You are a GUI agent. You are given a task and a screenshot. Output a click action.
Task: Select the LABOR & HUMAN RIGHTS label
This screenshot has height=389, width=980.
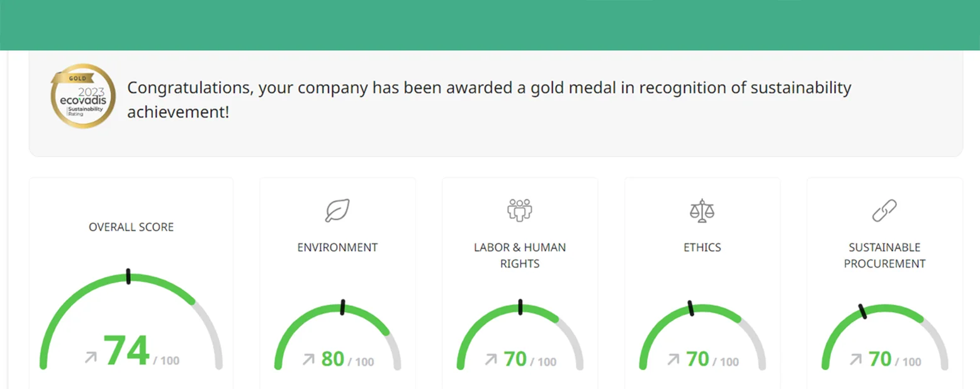[x=520, y=255]
